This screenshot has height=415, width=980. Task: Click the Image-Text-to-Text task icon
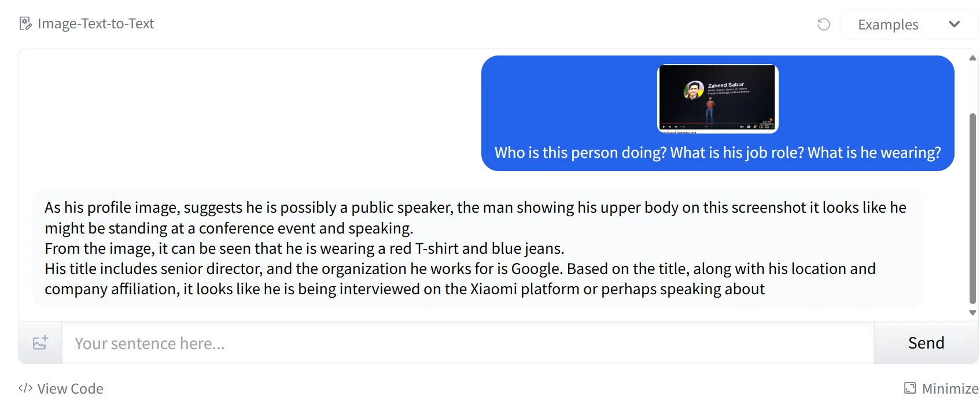[x=25, y=24]
